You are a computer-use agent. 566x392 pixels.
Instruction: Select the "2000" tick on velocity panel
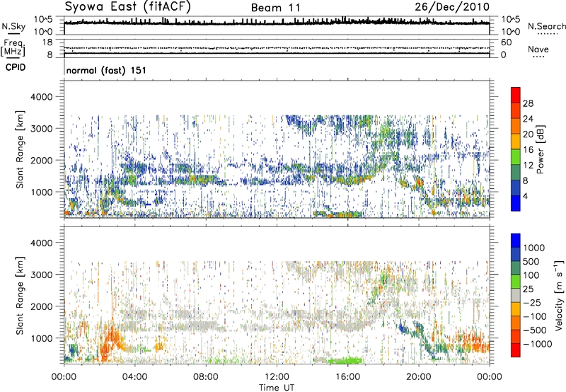click(x=41, y=306)
